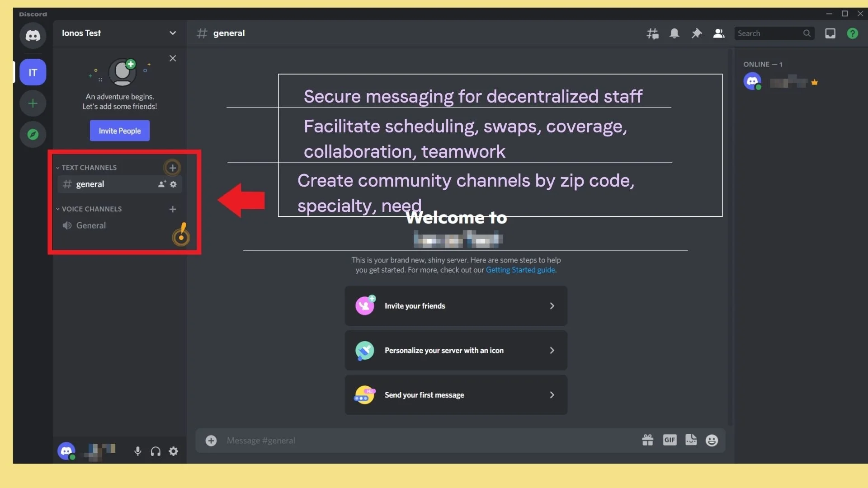Close the invite friends prompt
Image resolution: width=868 pixels, height=488 pixels.
(x=173, y=58)
